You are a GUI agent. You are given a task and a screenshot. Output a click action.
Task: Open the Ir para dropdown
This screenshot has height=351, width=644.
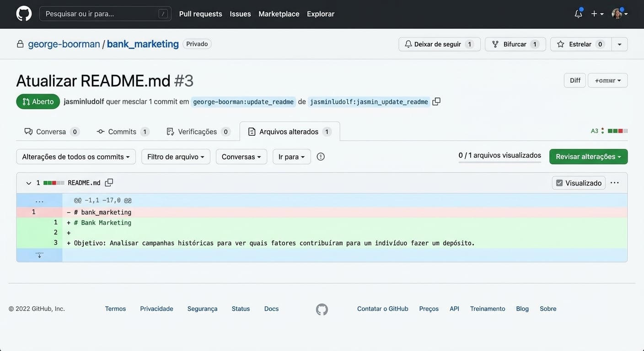[x=292, y=157]
